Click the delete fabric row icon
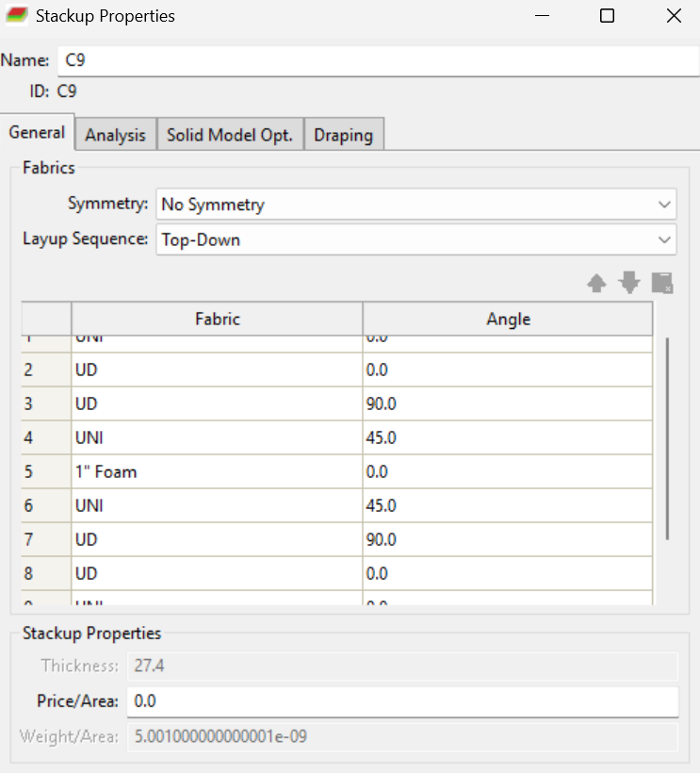 click(662, 283)
